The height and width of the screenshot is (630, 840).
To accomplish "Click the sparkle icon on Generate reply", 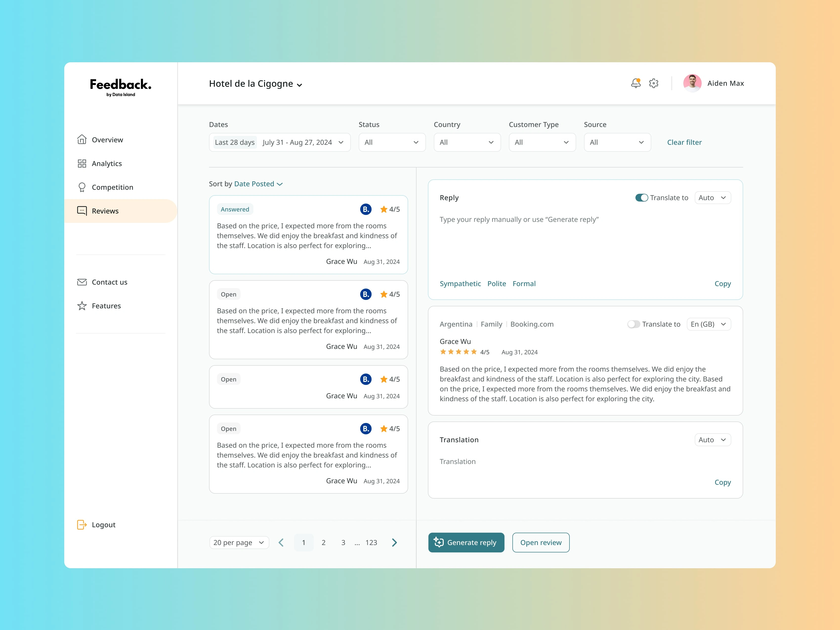I will 439,542.
